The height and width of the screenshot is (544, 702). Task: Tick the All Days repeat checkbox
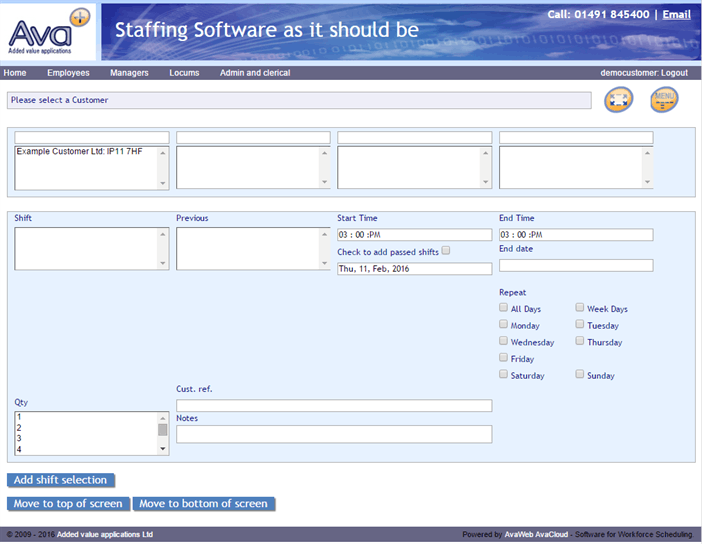click(x=504, y=309)
